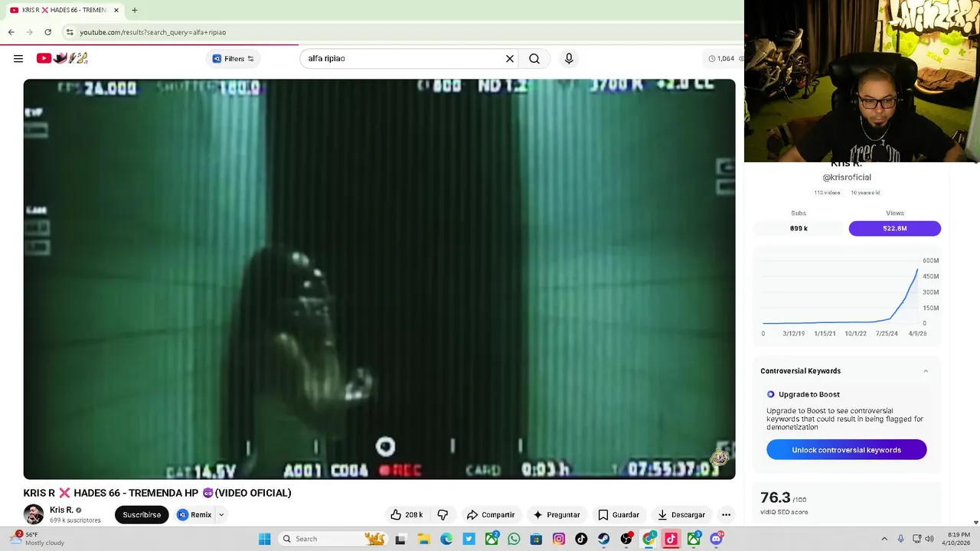Share the video with Compartir

[491, 515]
